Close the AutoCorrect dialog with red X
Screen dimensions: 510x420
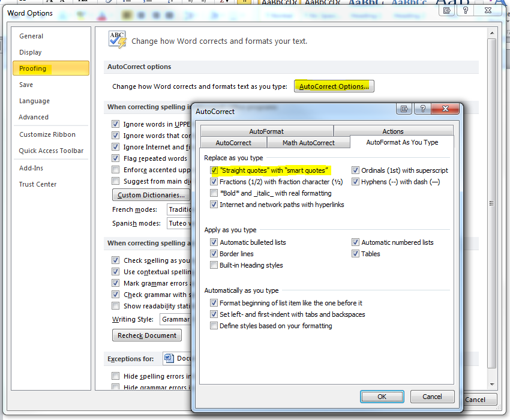click(445, 109)
